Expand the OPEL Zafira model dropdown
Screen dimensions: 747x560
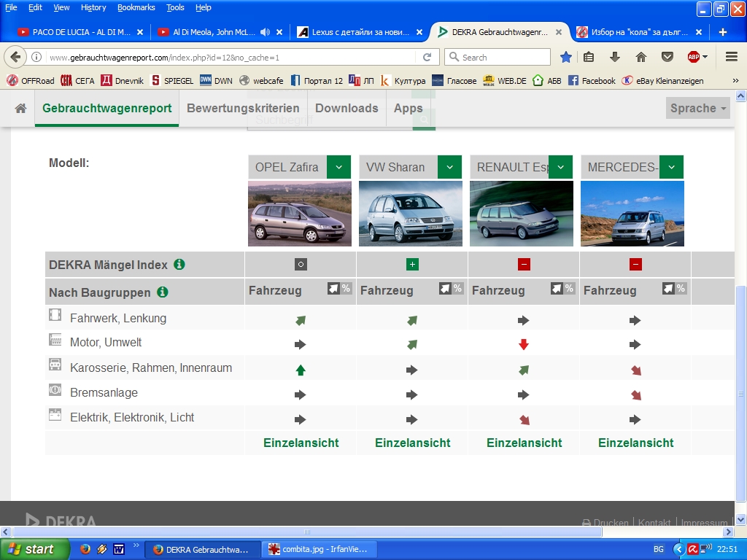tap(338, 167)
